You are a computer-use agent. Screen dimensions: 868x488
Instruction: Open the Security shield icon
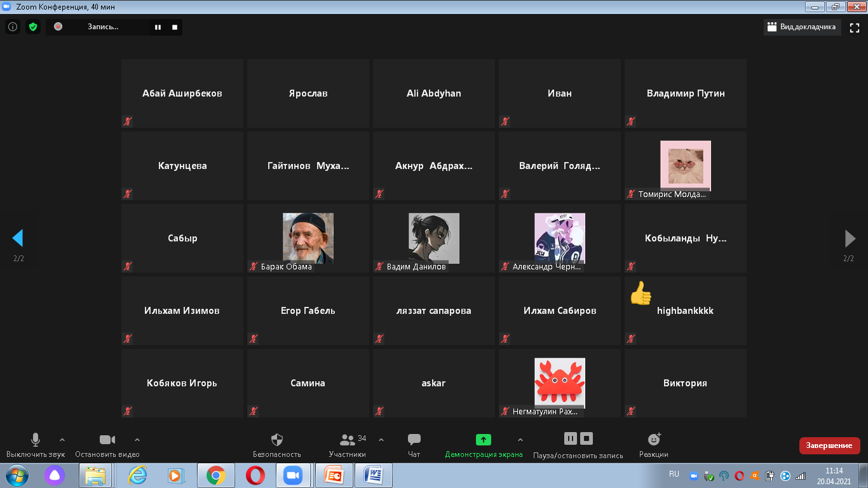(x=276, y=440)
